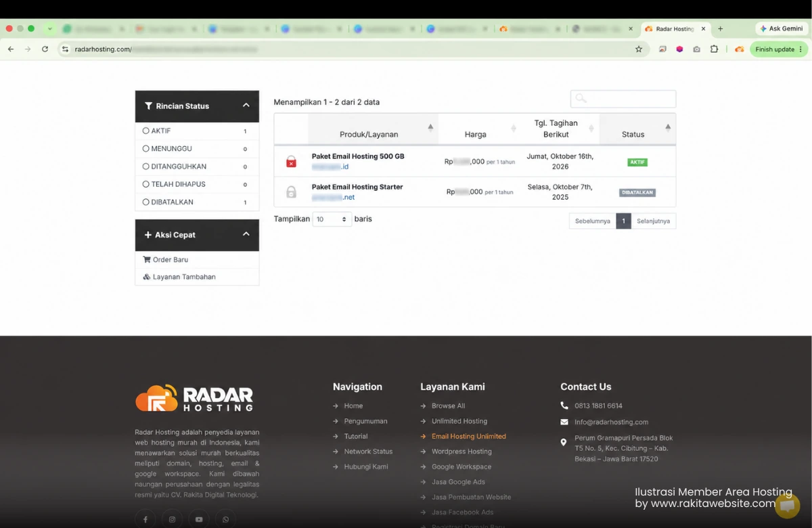
Task: Click page 1 pagination button
Action: 623,221
